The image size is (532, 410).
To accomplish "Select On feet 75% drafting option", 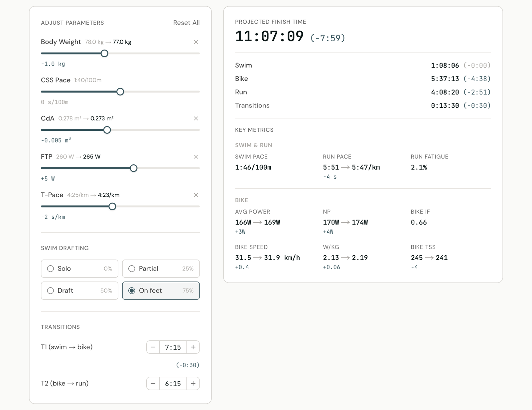I will tap(161, 291).
